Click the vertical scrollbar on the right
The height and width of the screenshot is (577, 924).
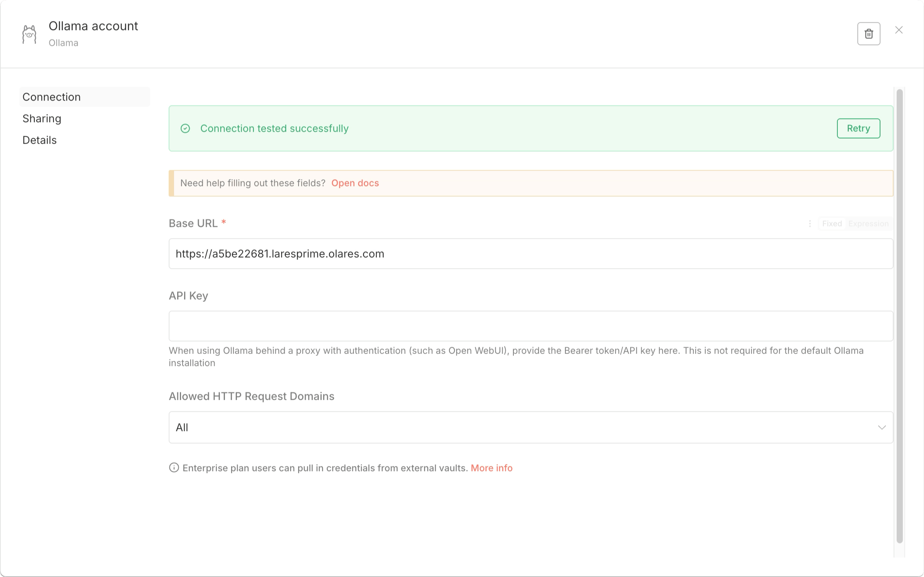tap(899, 316)
